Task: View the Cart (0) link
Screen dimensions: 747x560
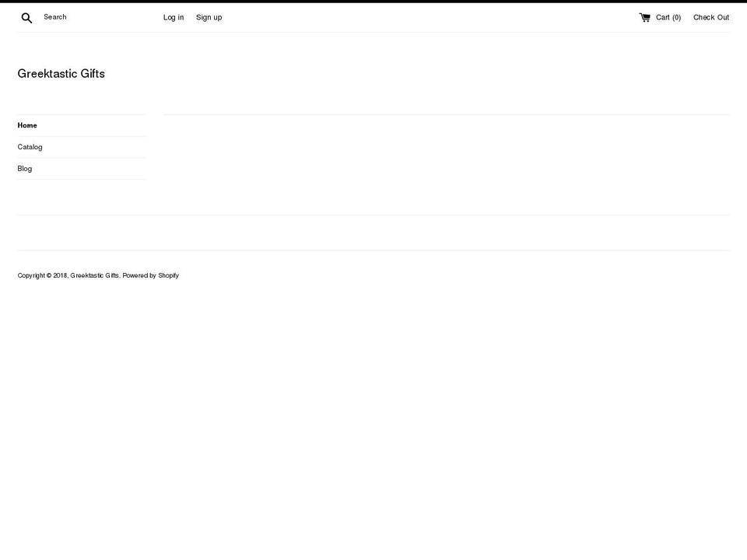Action: point(668,18)
